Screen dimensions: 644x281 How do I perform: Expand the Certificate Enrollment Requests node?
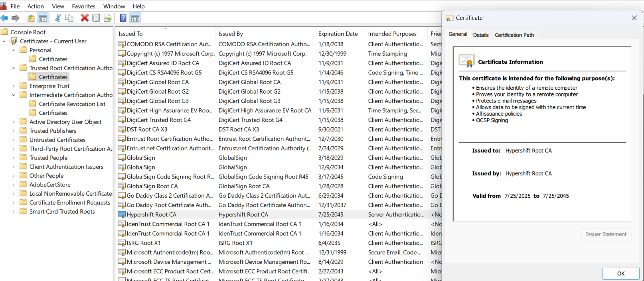(14, 202)
